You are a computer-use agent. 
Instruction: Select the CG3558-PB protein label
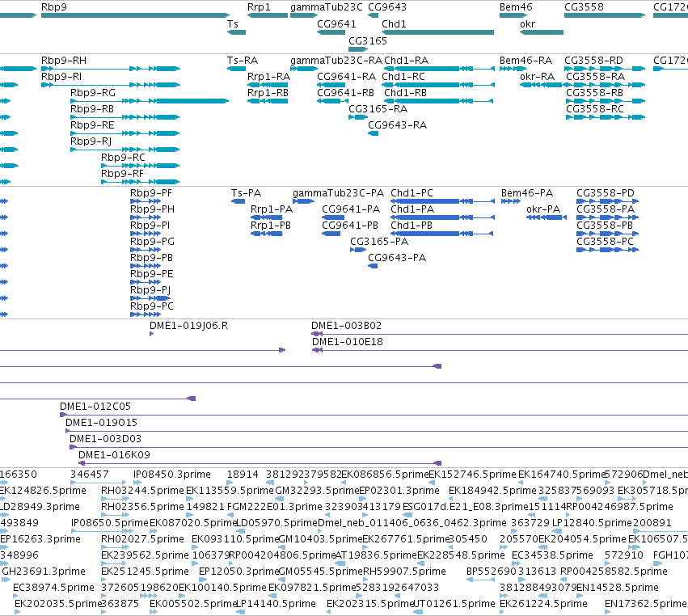point(605,225)
